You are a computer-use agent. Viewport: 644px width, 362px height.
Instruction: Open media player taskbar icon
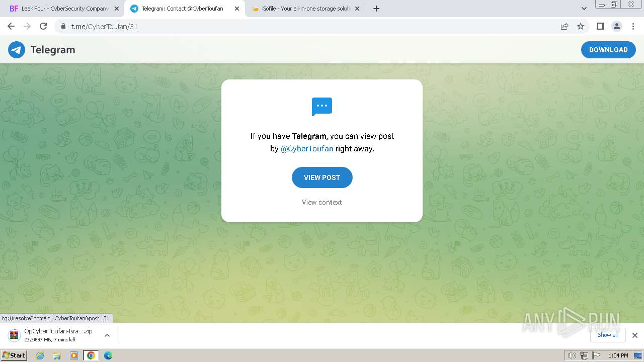[x=74, y=355]
